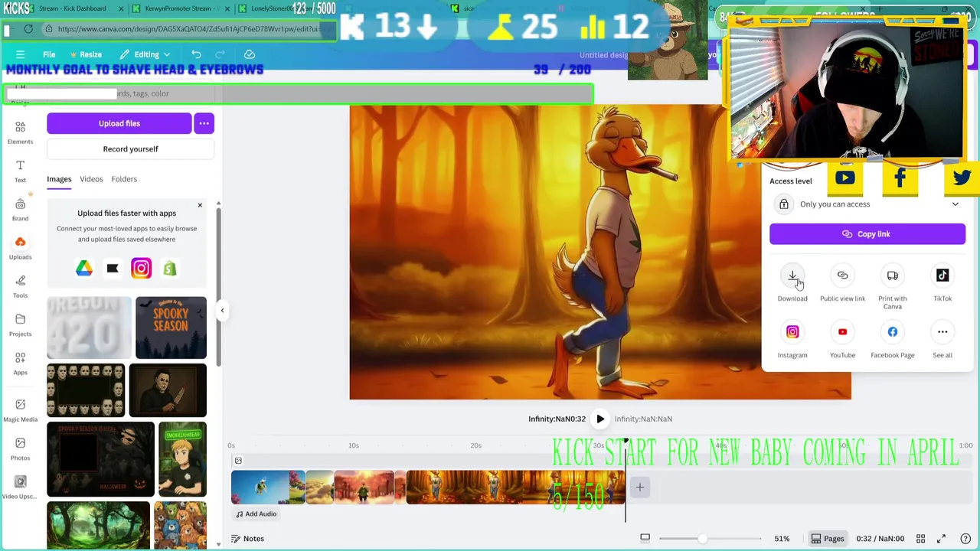Click the uploads search field
The height and width of the screenshot is (551, 980).
130,93
